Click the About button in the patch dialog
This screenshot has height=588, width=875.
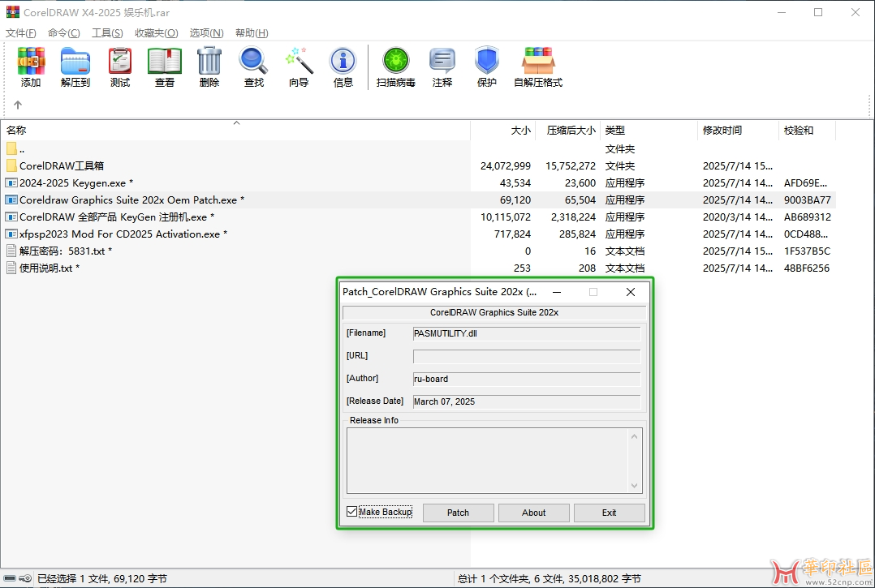tap(533, 513)
